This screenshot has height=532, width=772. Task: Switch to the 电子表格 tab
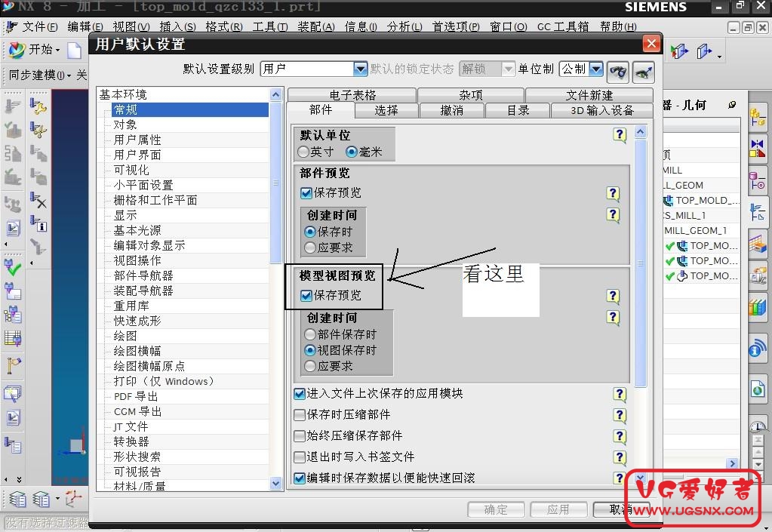click(352, 95)
